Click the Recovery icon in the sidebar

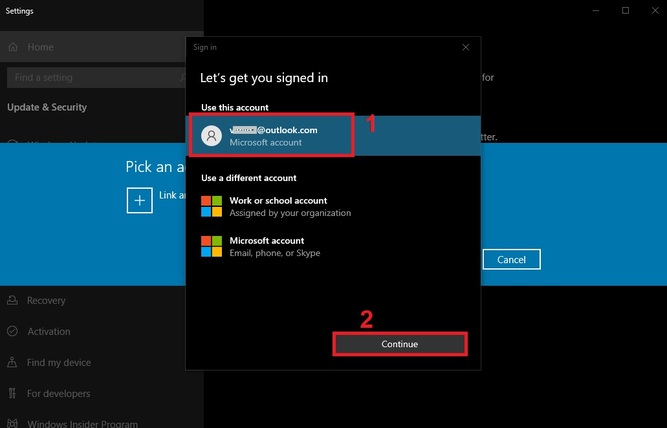(x=12, y=300)
